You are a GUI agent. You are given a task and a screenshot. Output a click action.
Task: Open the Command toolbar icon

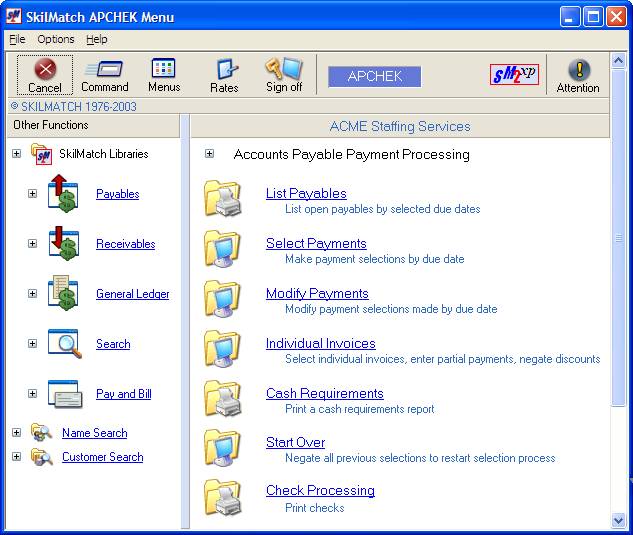(x=104, y=69)
